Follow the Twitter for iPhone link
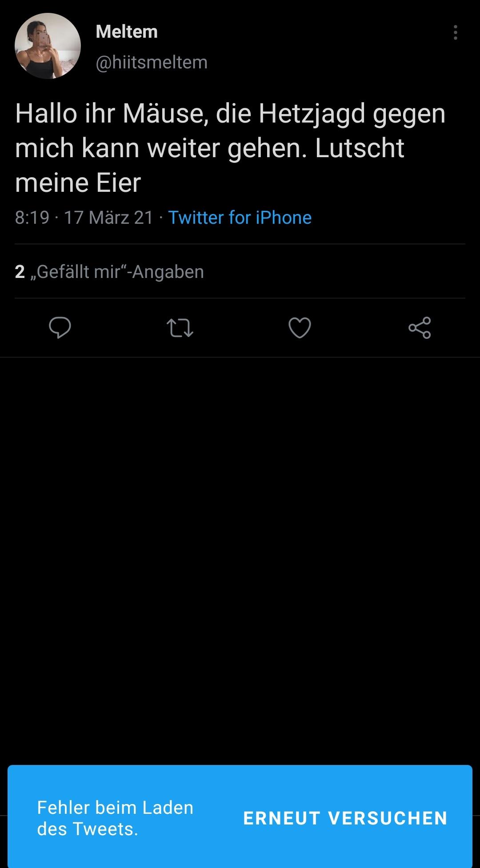 pyautogui.click(x=240, y=218)
